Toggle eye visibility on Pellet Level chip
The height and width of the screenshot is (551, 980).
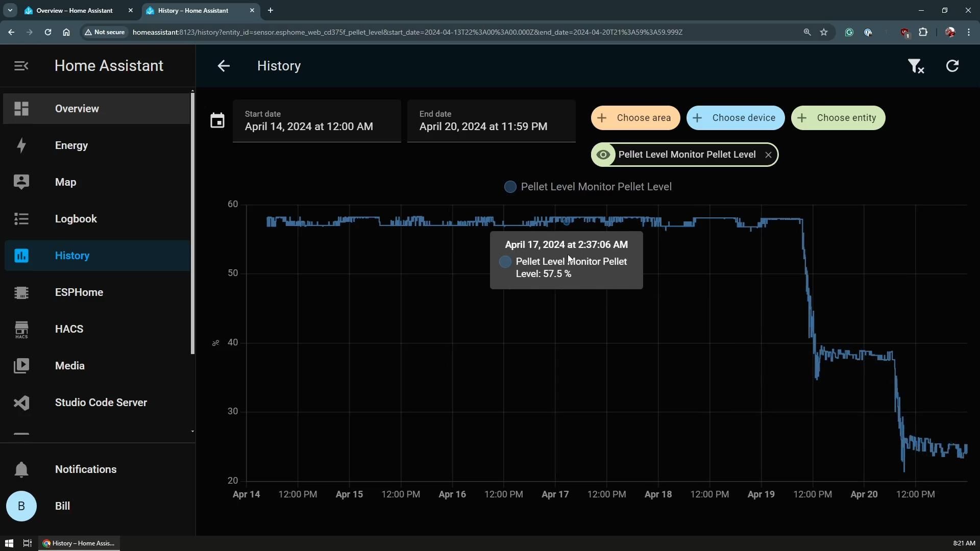coord(603,155)
